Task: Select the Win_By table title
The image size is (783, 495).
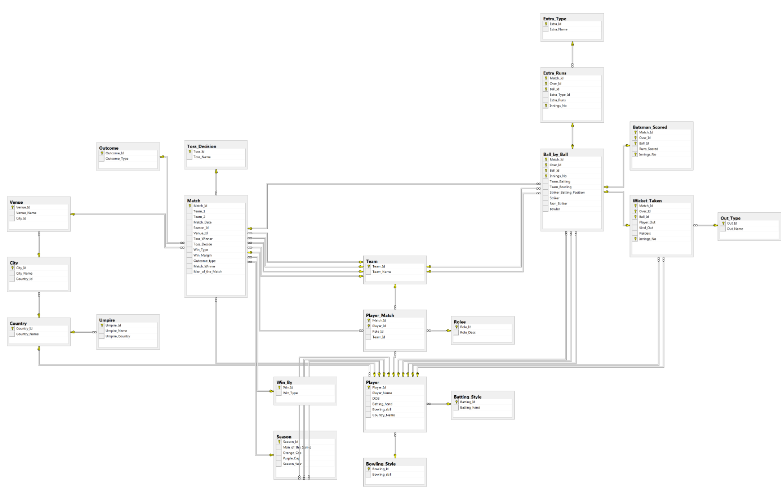Action: tap(285, 383)
